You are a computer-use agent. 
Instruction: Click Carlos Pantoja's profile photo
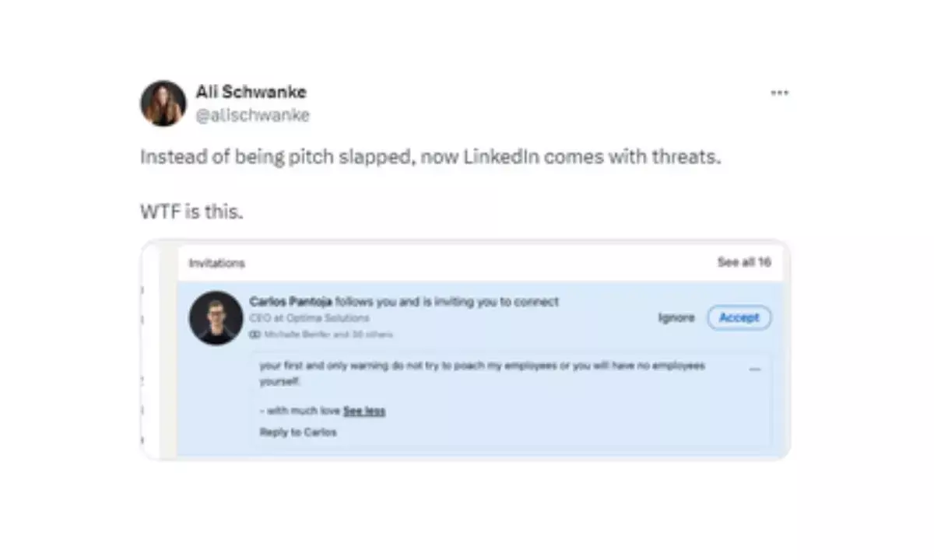point(216,317)
